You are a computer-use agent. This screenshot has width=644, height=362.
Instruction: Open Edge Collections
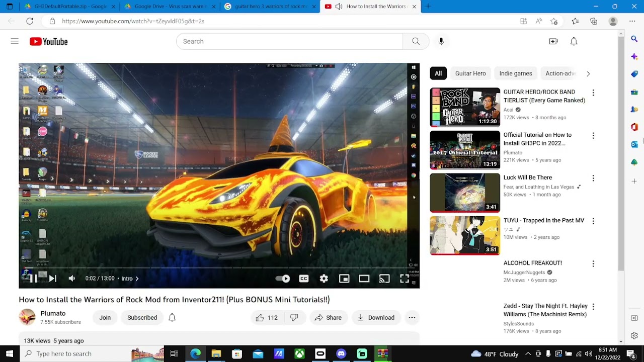pos(594,21)
